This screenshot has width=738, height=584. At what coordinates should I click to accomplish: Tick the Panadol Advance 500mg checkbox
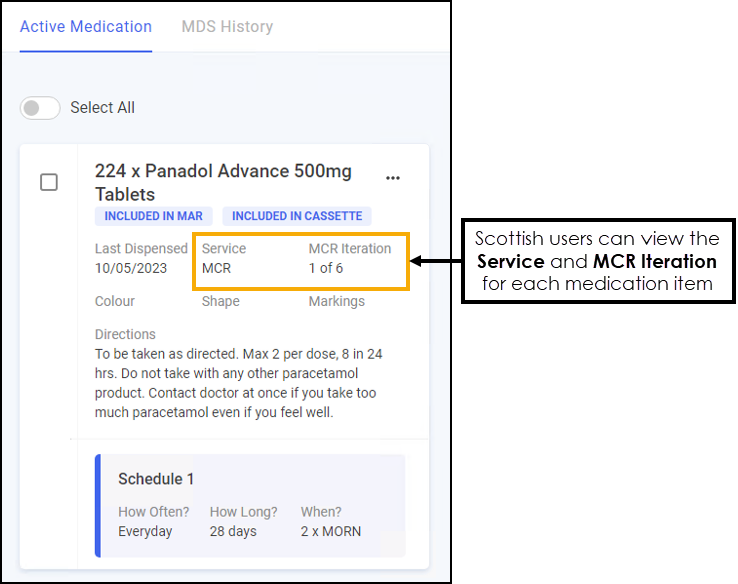tap(49, 182)
